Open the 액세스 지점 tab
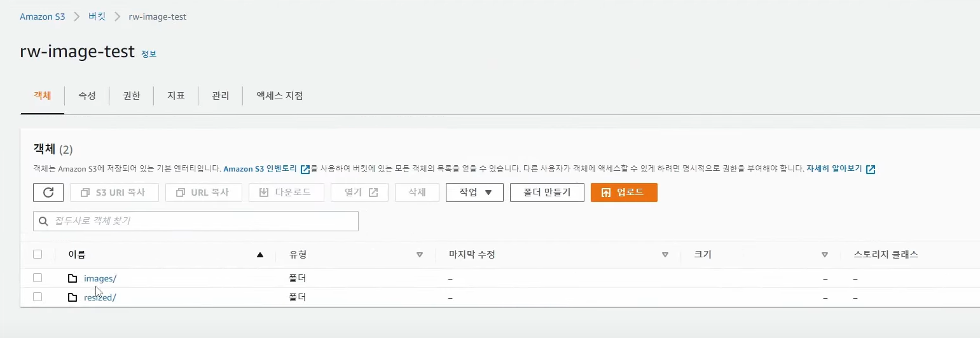Screen dimensions: 980x338 click(280, 96)
